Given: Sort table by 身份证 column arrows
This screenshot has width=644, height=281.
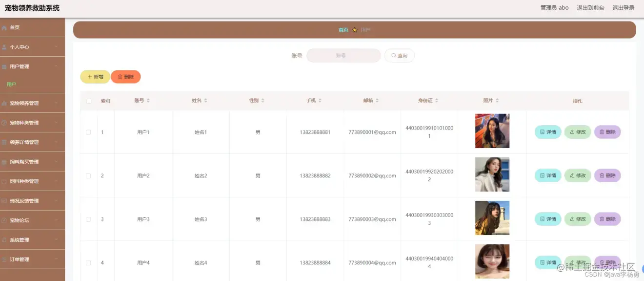Looking at the screenshot, I should [x=437, y=101].
